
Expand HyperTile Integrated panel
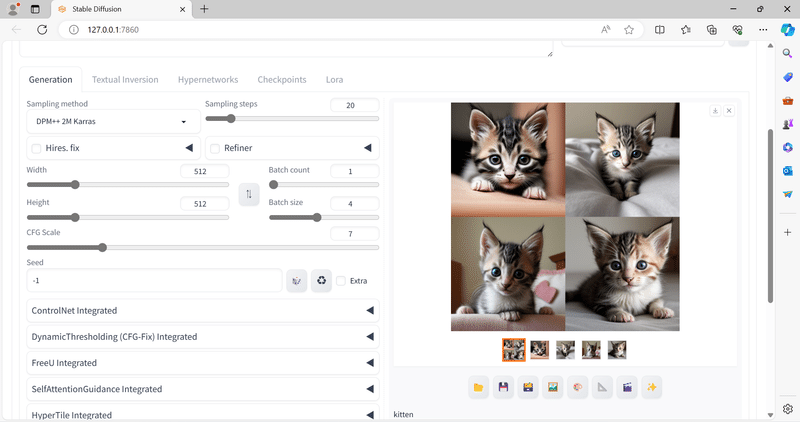203,413
